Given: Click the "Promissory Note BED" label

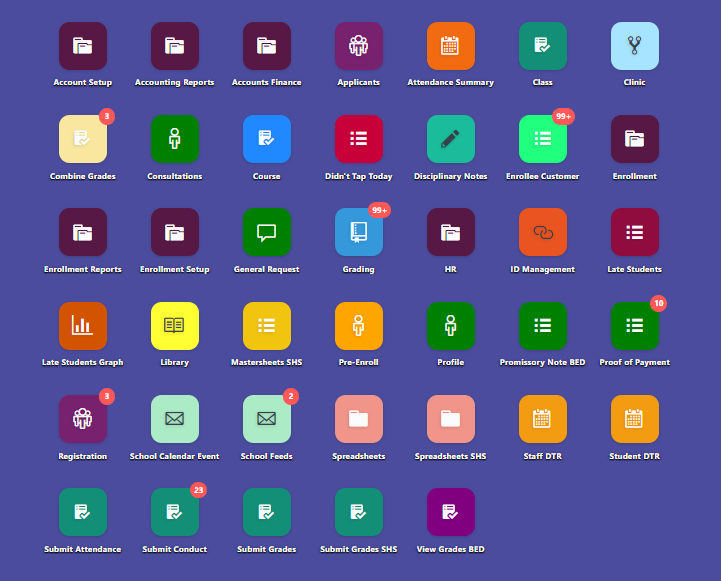Looking at the screenshot, I should (543, 362).
